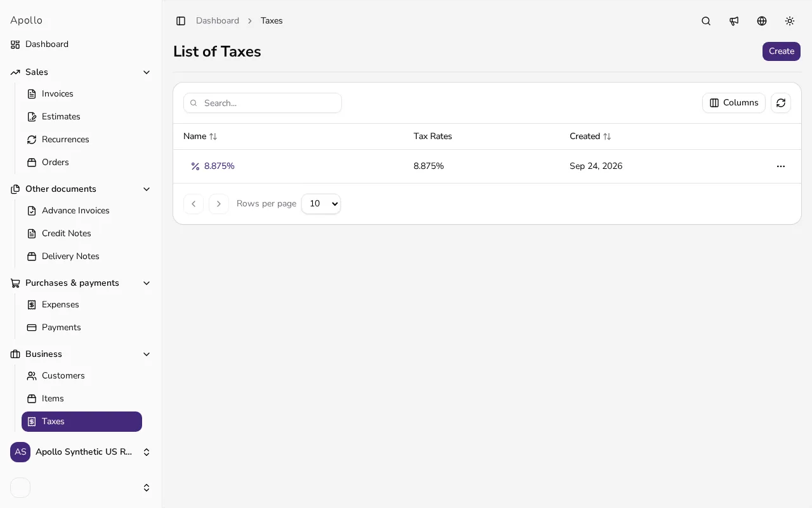Click the Apollo logo text

tap(27, 20)
